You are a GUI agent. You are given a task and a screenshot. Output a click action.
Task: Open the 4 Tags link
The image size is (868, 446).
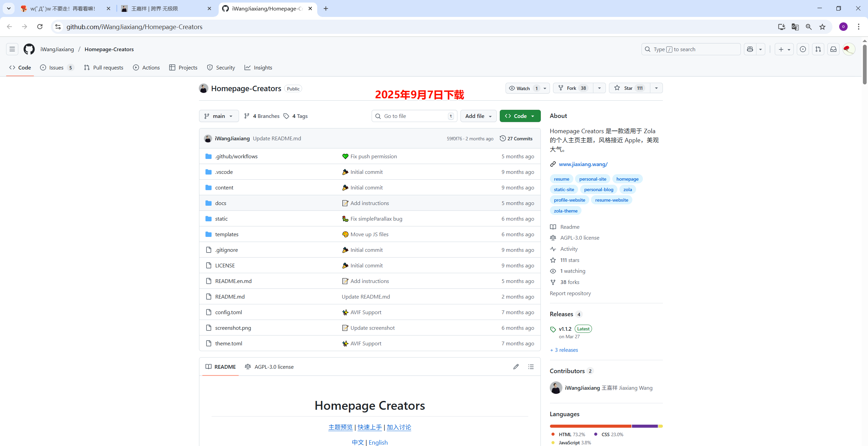[x=296, y=116]
